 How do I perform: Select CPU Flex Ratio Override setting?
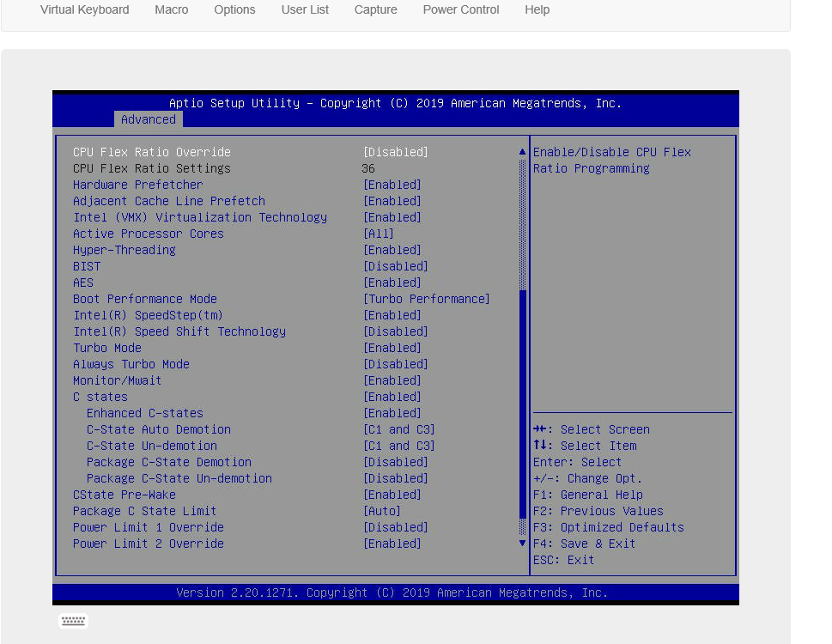pyautogui.click(x=152, y=152)
